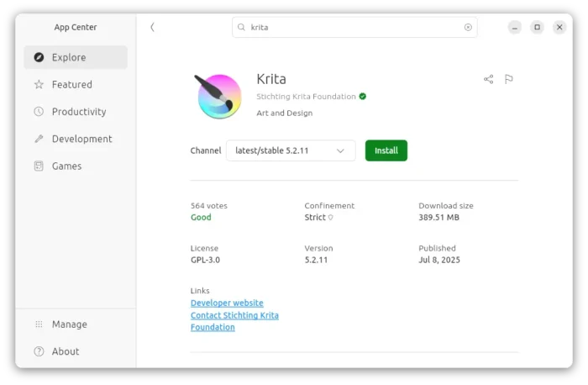Open Manage installed apps
The height and width of the screenshot is (385, 588).
point(69,324)
